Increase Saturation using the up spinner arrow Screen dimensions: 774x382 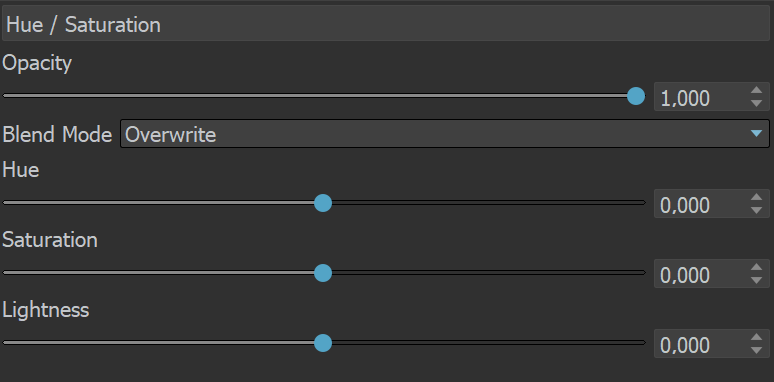click(x=756, y=267)
